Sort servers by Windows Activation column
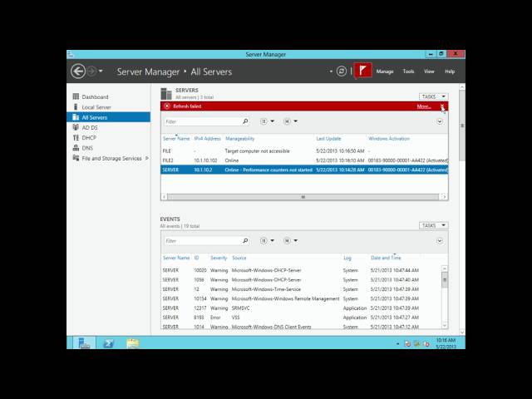532x399 pixels. [389, 139]
